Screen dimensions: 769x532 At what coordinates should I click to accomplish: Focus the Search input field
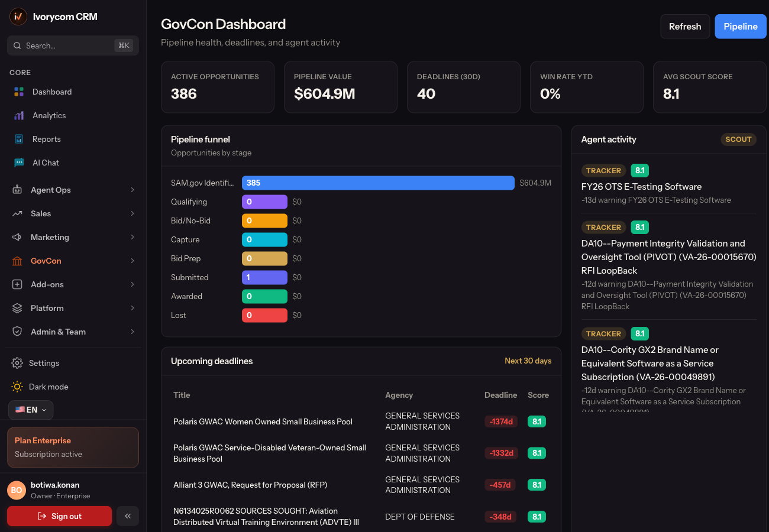pyautogui.click(x=73, y=46)
